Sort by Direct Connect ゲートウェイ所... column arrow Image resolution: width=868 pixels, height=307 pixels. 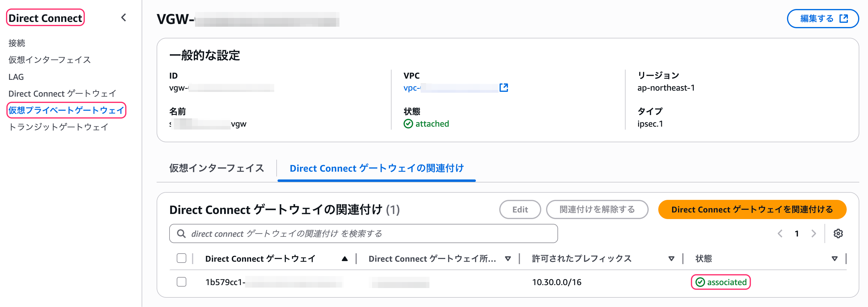coord(508,259)
